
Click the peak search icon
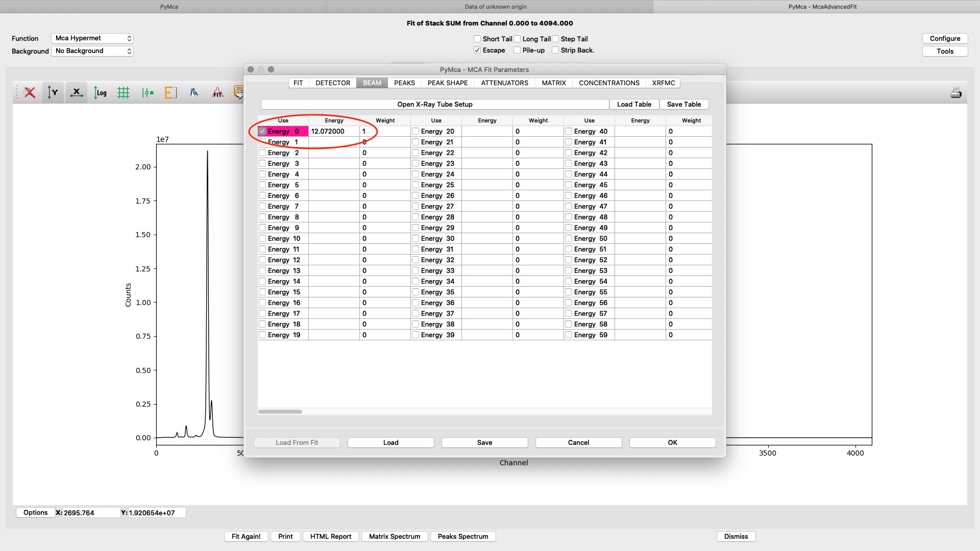194,93
